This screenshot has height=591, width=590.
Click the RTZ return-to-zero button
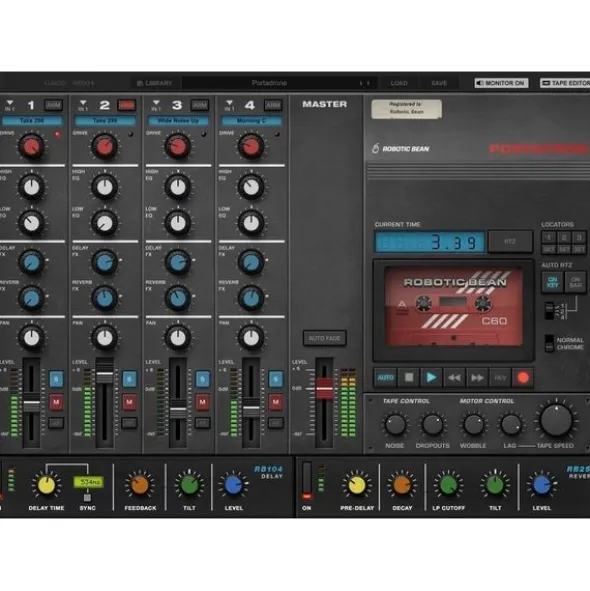click(x=510, y=241)
